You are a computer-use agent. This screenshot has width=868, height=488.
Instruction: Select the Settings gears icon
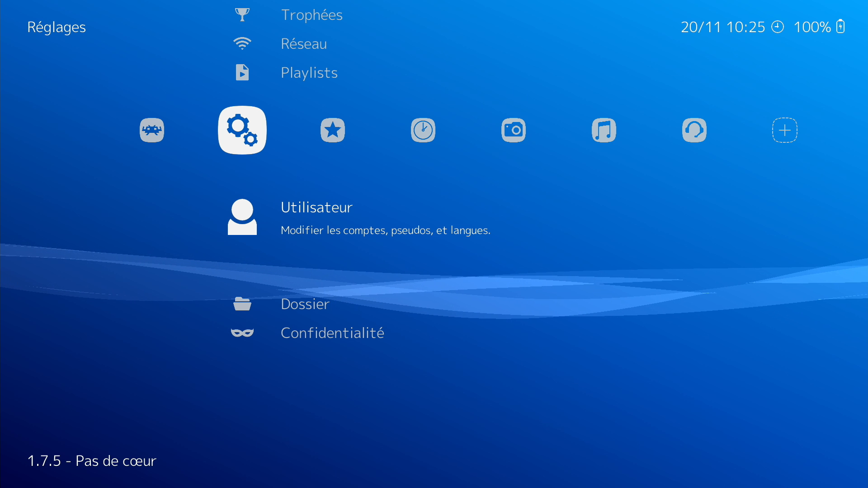coord(242,130)
